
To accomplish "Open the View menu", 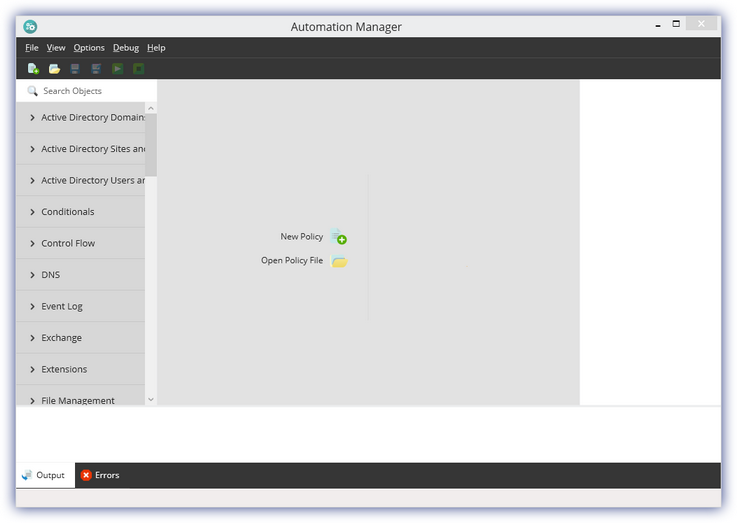I will click(56, 47).
